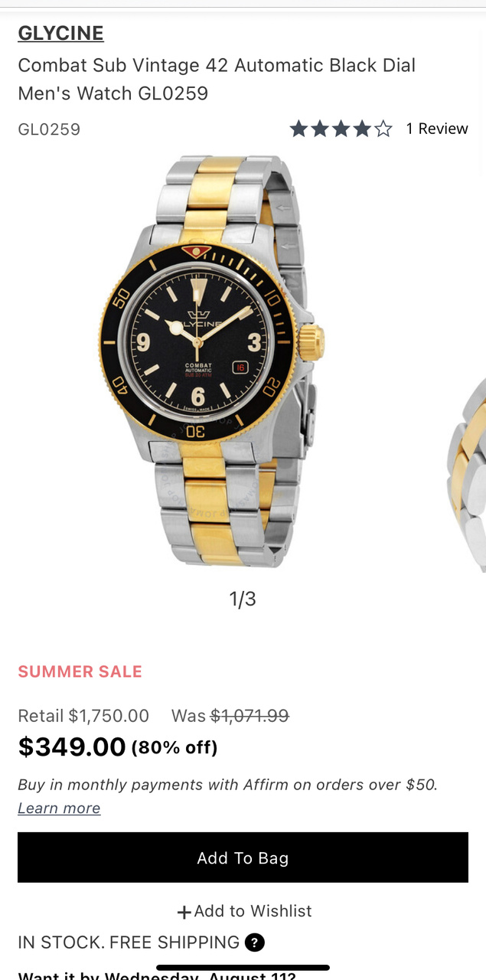Open the Affirm Learn more link

click(59, 808)
